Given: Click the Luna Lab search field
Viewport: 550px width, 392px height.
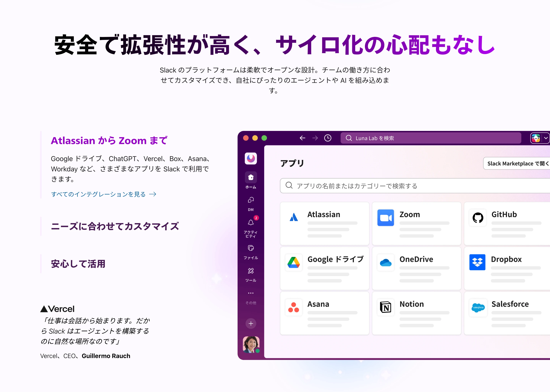Looking at the screenshot, I should tap(431, 138).
